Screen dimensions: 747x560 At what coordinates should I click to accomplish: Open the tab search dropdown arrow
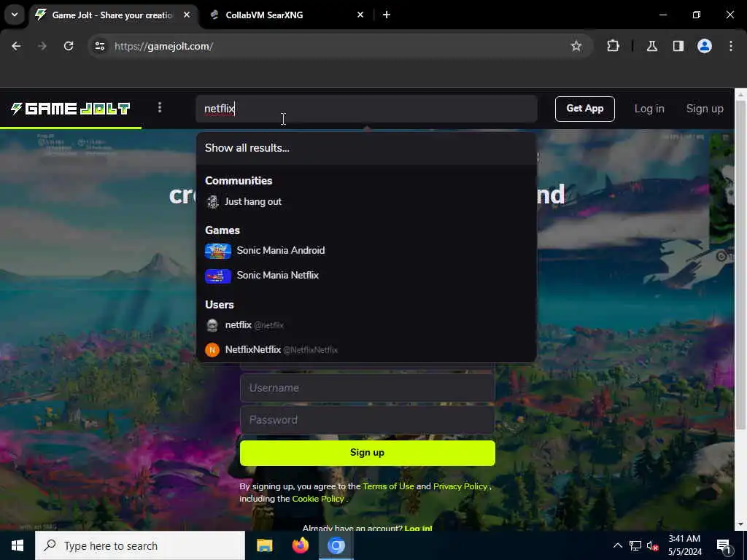15,15
